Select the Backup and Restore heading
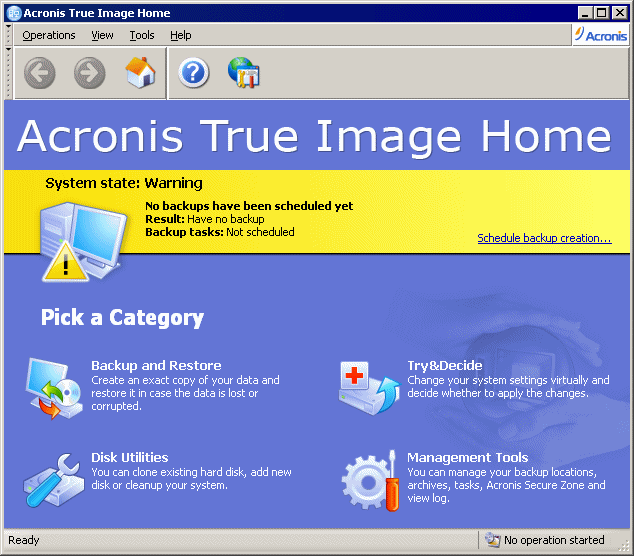The image size is (634, 556). [x=156, y=365]
